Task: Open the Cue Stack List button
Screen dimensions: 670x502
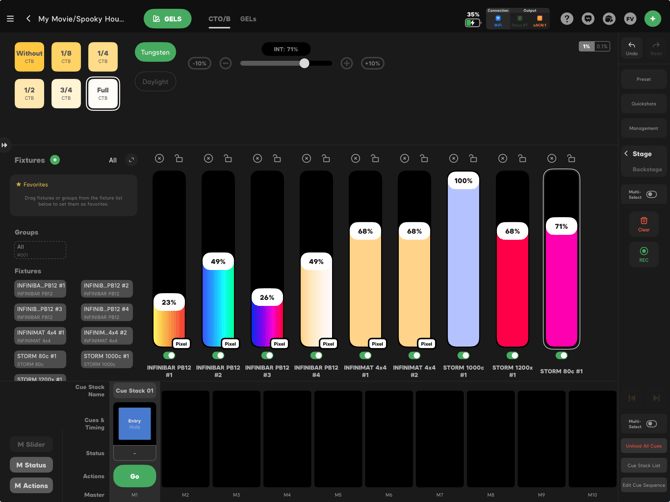Action: 644,465
